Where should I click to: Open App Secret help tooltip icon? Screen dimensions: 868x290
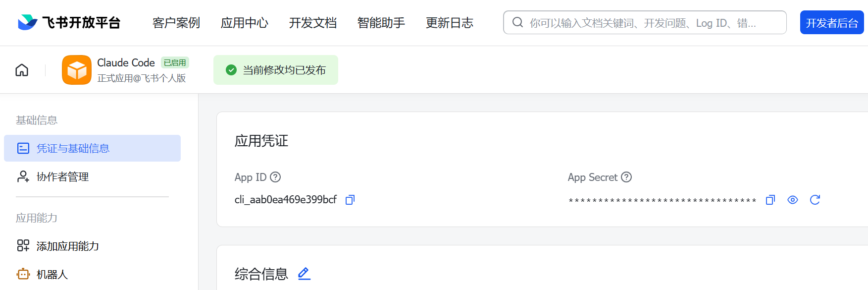coord(626,177)
